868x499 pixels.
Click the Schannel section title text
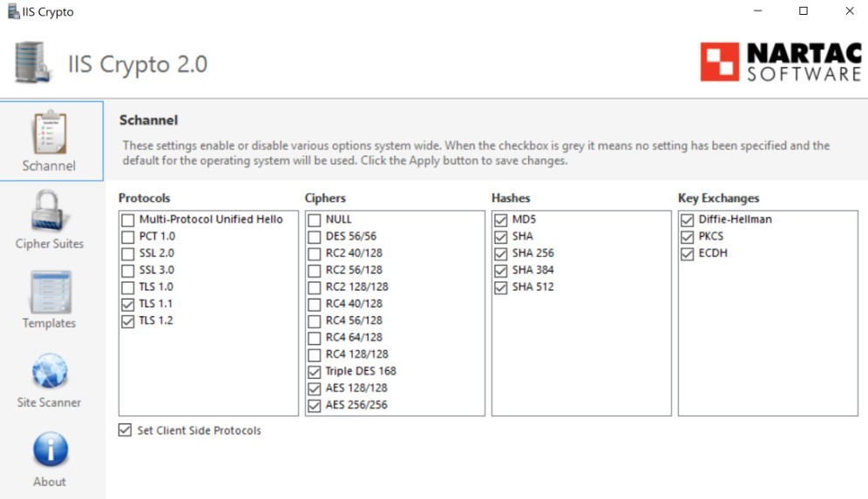click(x=149, y=120)
